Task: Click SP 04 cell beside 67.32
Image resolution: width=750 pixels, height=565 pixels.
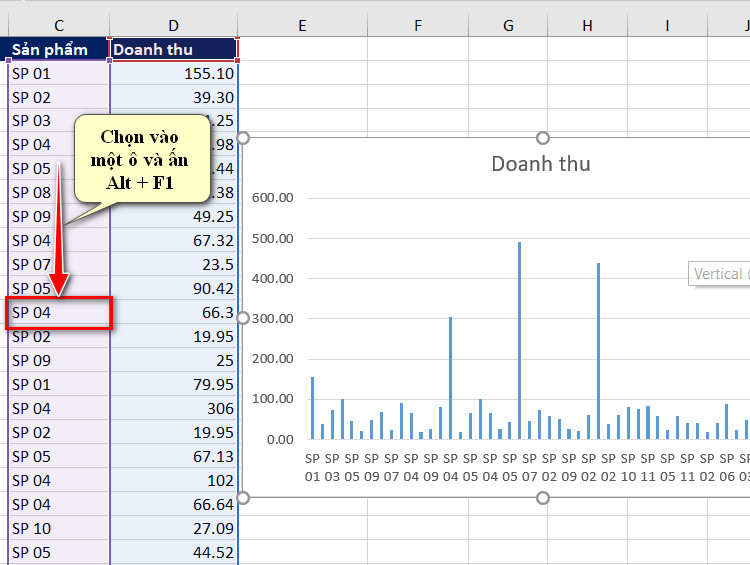Action: coord(59,240)
